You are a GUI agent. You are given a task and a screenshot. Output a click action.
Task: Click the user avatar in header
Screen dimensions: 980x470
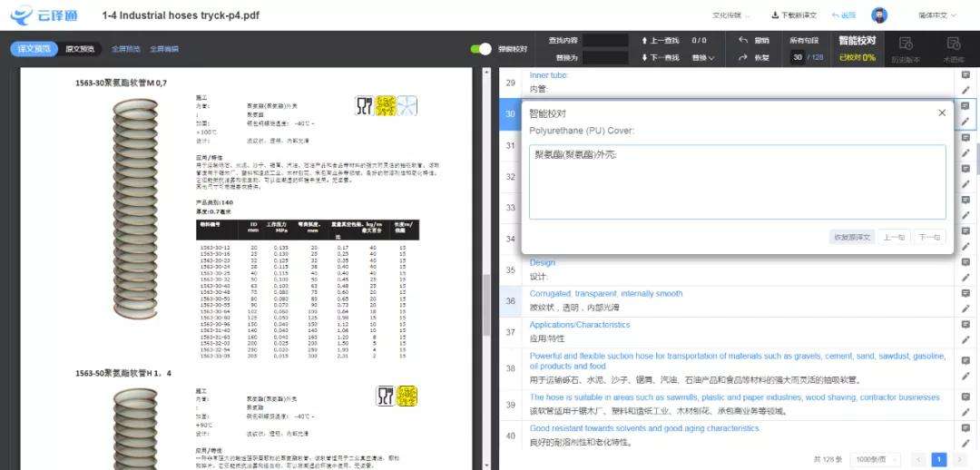click(879, 15)
